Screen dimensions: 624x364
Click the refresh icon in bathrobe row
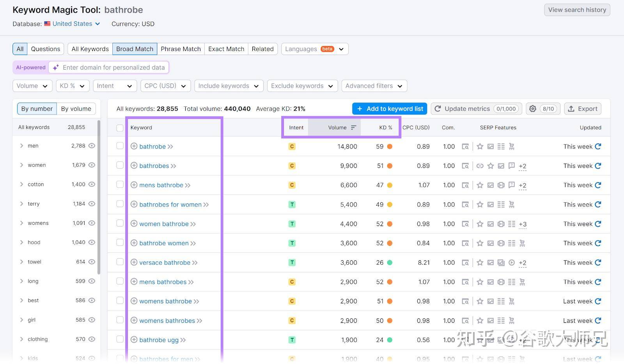pos(598,147)
